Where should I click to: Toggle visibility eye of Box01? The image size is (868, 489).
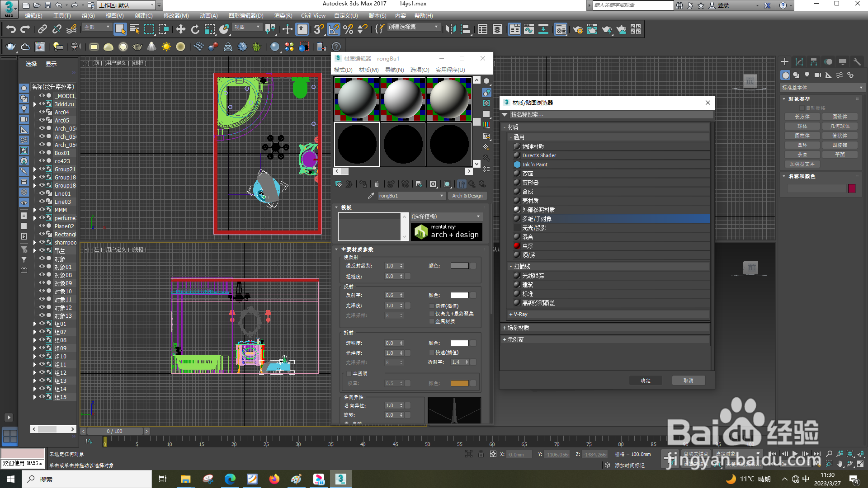[x=42, y=153]
